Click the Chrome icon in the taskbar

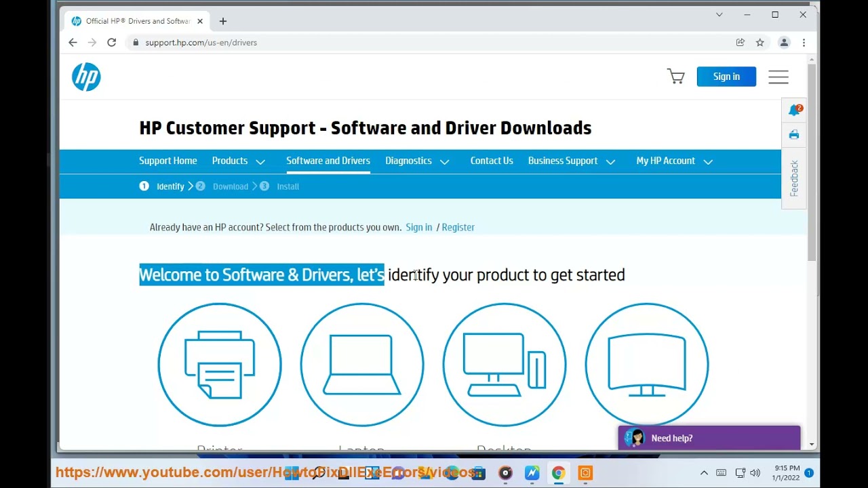pos(558,473)
